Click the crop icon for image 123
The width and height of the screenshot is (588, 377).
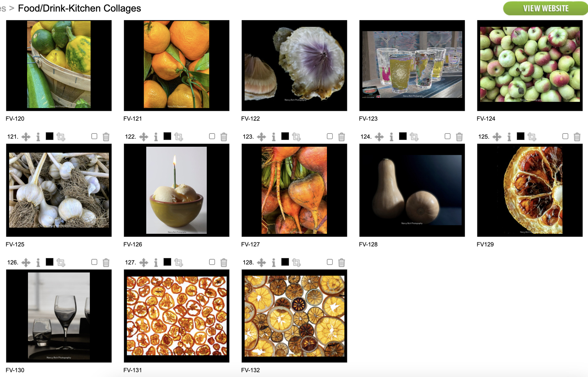pyautogui.click(x=296, y=137)
